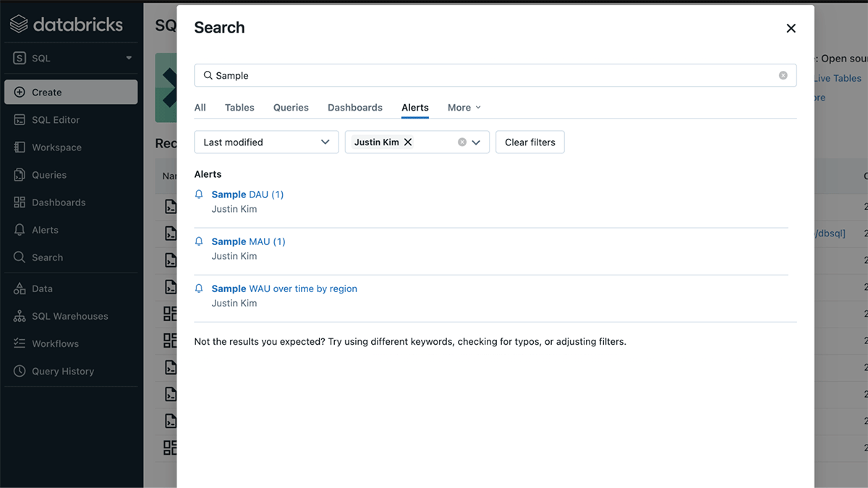The height and width of the screenshot is (488, 868).
Task: Click the Workflows sidebar icon
Action: [x=20, y=344]
